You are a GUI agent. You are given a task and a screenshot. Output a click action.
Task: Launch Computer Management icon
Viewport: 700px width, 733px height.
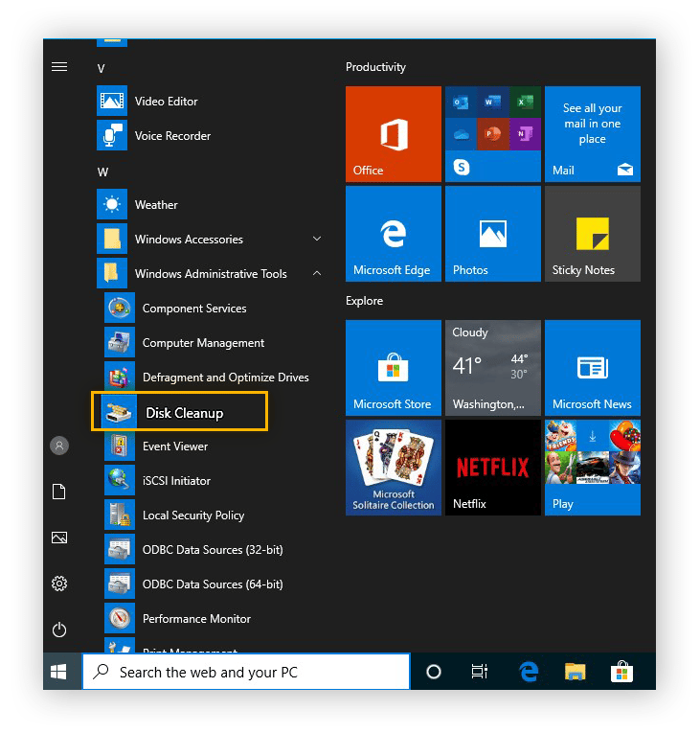pyautogui.click(x=119, y=342)
